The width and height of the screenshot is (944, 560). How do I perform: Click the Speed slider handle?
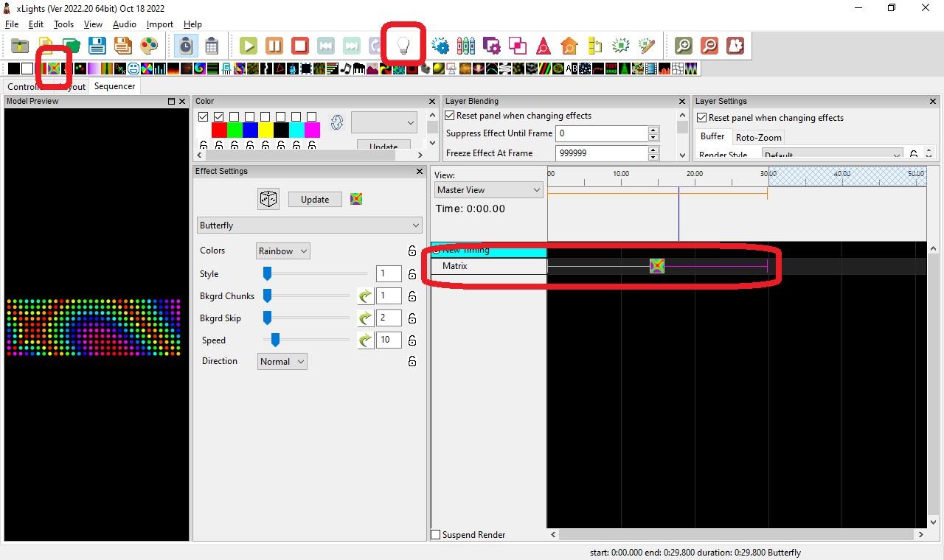(275, 340)
